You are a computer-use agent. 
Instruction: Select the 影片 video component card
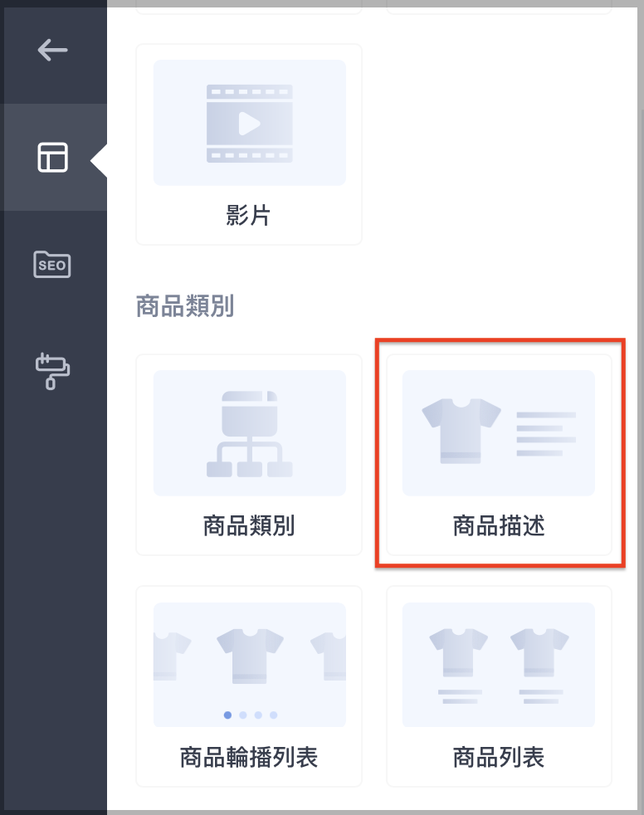click(249, 144)
